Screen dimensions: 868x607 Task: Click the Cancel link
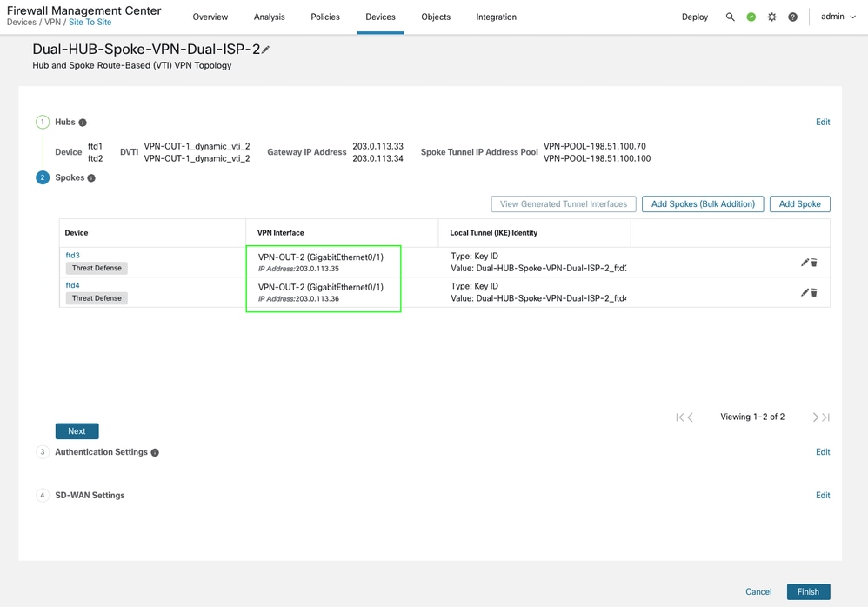point(758,592)
